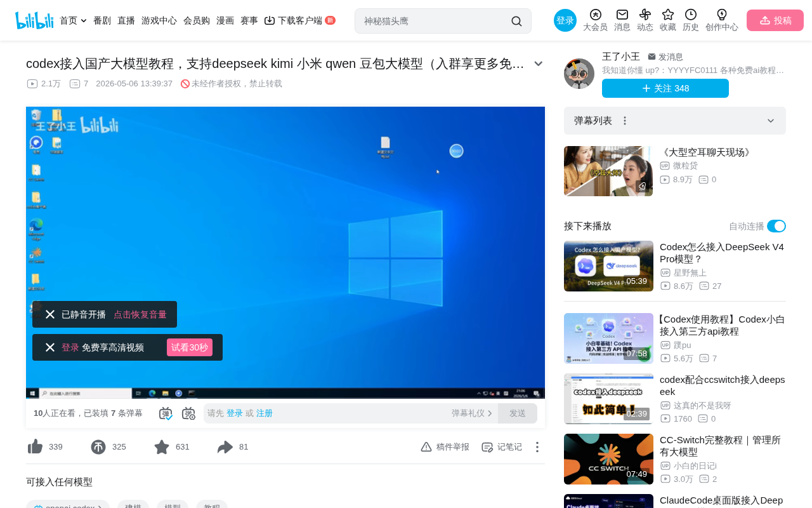Open the 会员购 nav item
This screenshot has width=812, height=508.
(197, 20)
